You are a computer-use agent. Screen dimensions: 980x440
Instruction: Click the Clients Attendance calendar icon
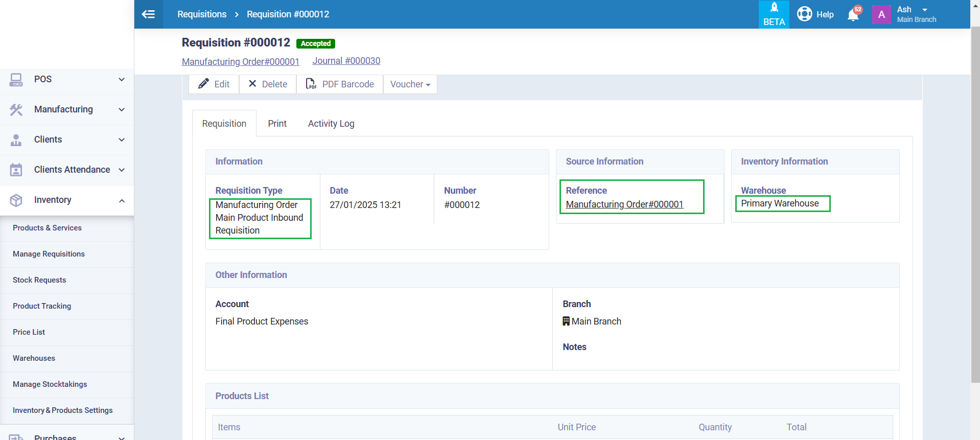coord(16,170)
